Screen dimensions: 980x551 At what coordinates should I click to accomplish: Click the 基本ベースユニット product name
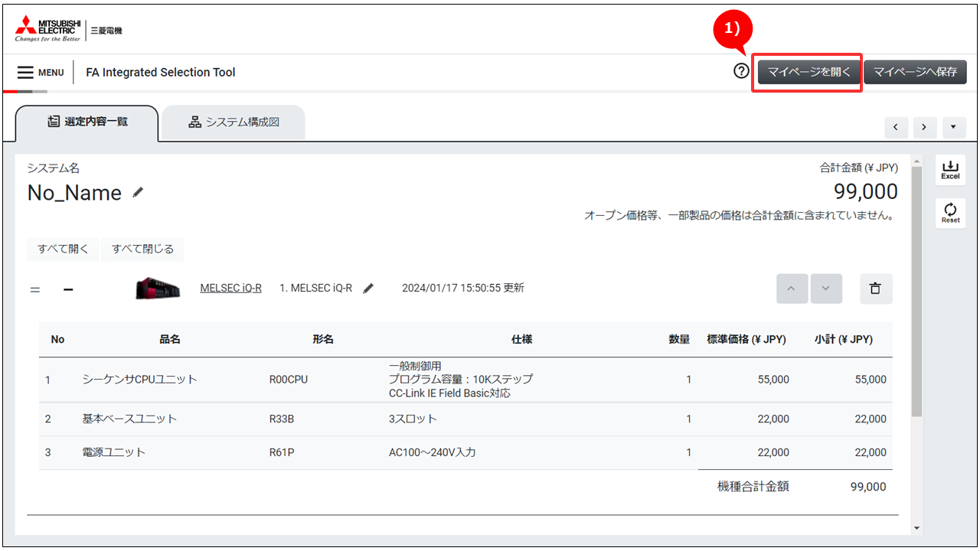pos(129,419)
